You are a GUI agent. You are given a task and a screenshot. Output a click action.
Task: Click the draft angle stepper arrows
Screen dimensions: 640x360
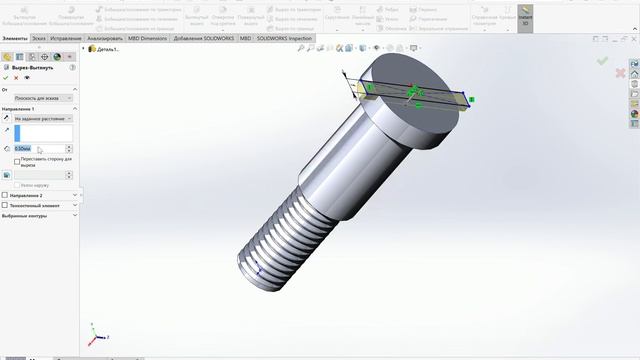[69, 175]
